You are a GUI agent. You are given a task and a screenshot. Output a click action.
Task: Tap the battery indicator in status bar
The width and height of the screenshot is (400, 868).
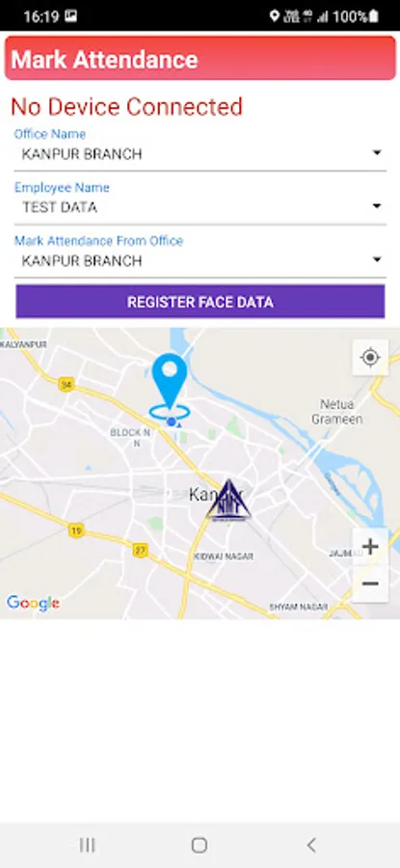(374, 16)
